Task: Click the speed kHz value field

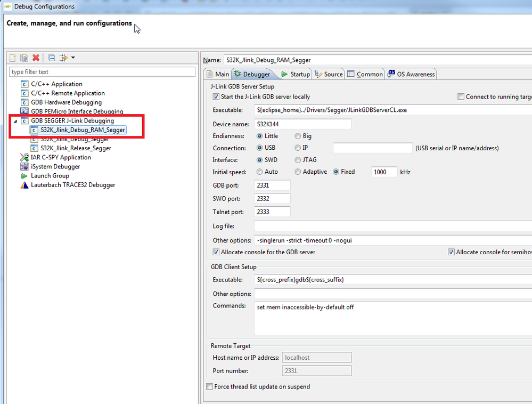Action: (384, 172)
